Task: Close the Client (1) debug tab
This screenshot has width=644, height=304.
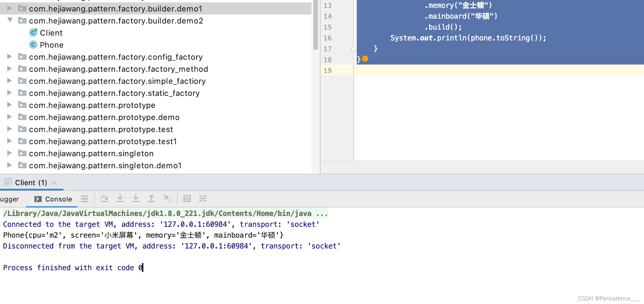Action: point(54,183)
